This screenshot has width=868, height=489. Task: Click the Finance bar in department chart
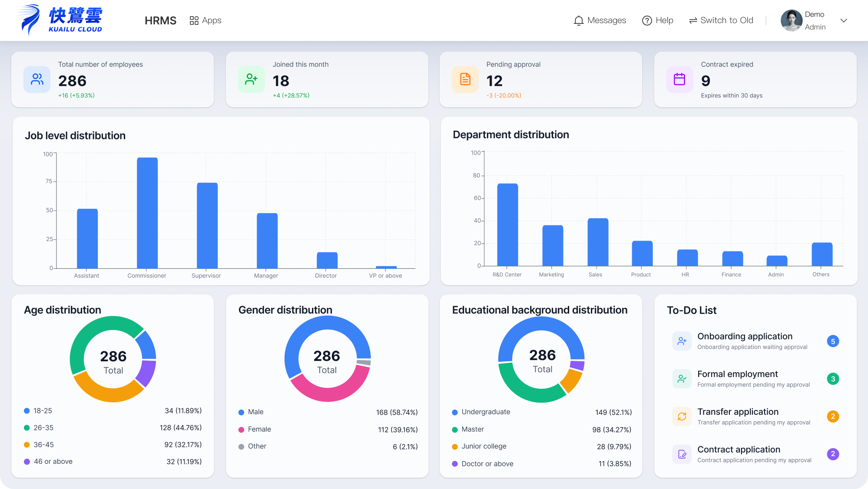732,258
